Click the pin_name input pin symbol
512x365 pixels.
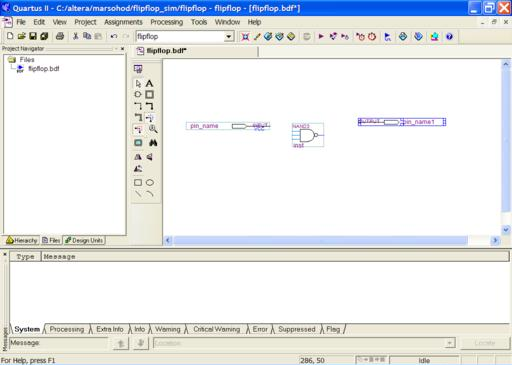pyautogui.click(x=228, y=126)
